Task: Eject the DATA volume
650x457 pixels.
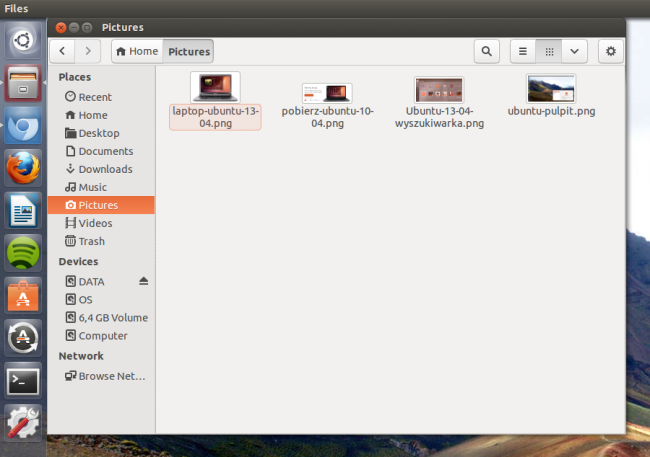Action: click(143, 281)
